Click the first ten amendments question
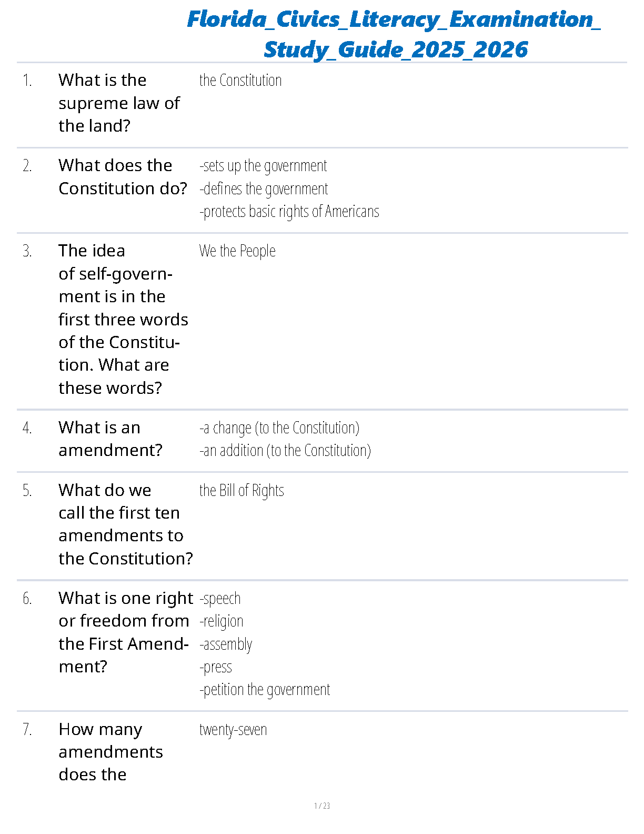The height and width of the screenshot is (834, 644). pyautogui.click(x=125, y=524)
